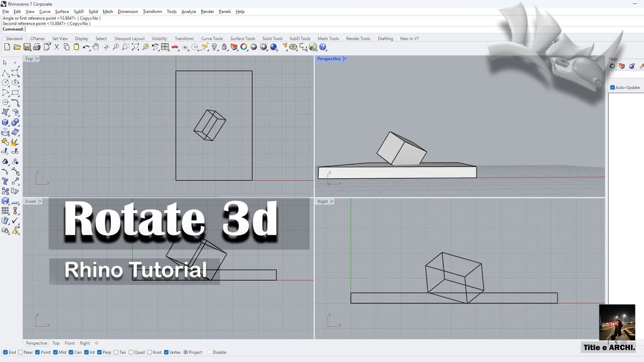
Task: Switch to the CPlanes toolbar tab
Action: (37, 39)
